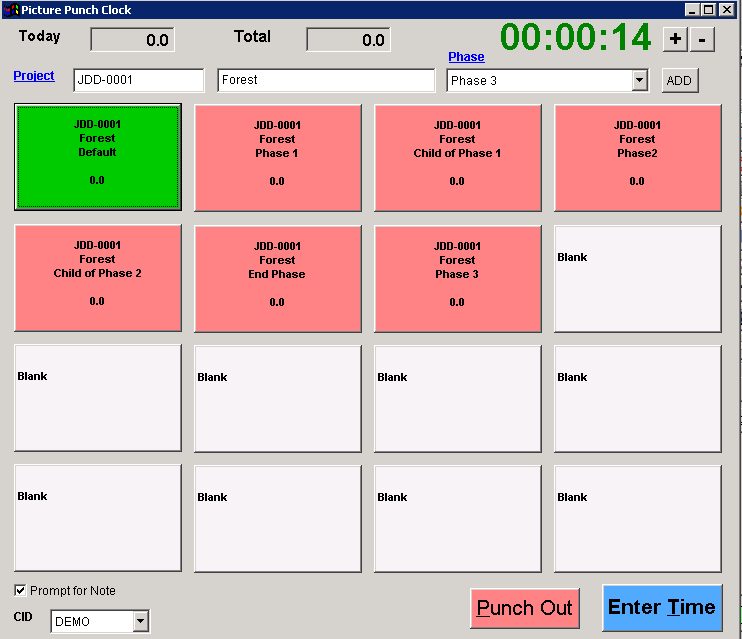Click the plus button beside the timer
The width and height of the screenshot is (742, 639).
675,39
